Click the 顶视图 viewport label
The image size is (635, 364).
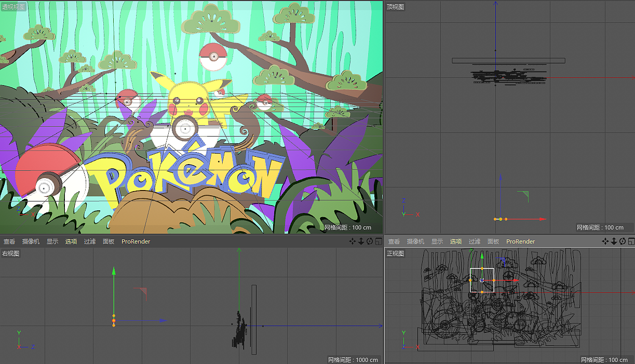tap(395, 7)
